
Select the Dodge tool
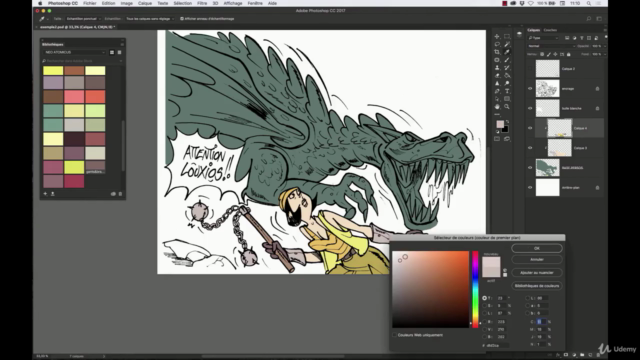coord(507,83)
